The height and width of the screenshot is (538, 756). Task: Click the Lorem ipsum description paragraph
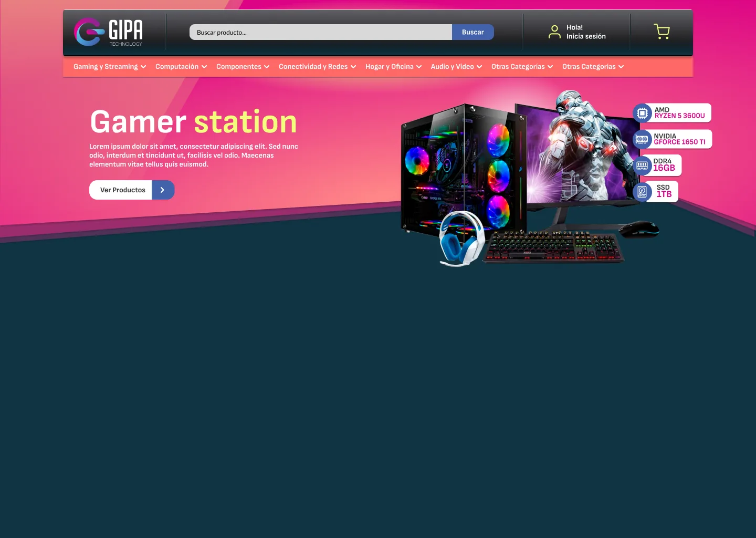[194, 156]
